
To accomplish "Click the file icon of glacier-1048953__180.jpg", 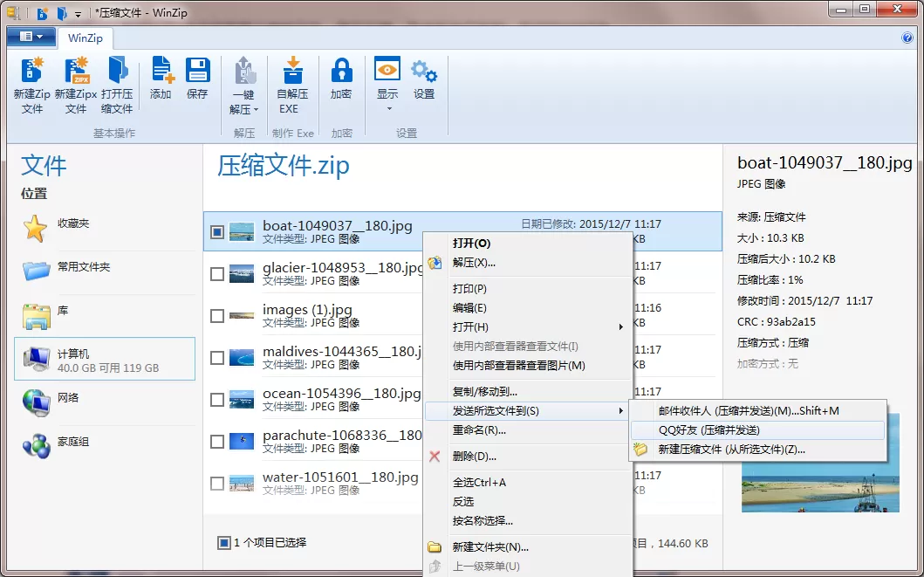I will pos(242,273).
